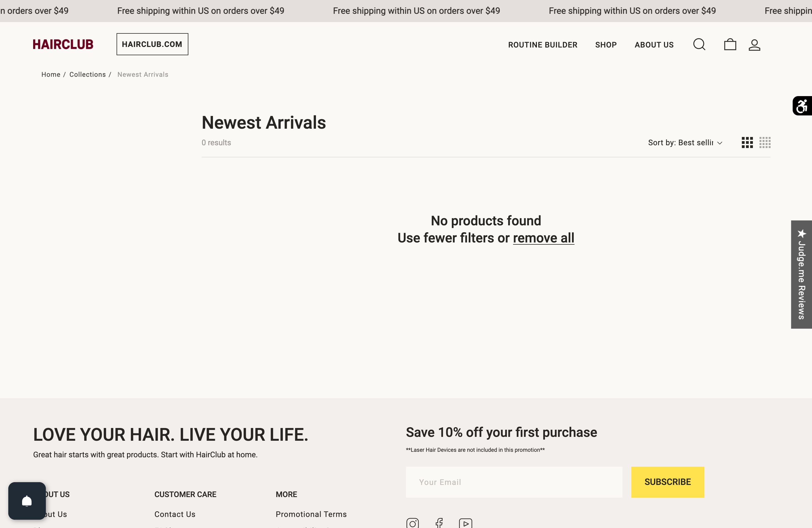Click the remove all filters link

[x=544, y=238]
